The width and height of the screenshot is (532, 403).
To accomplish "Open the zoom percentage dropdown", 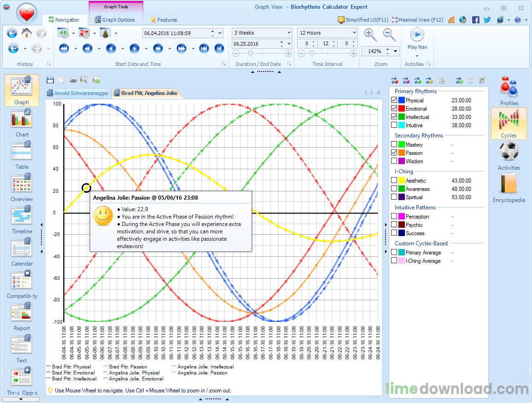I will pos(395,51).
